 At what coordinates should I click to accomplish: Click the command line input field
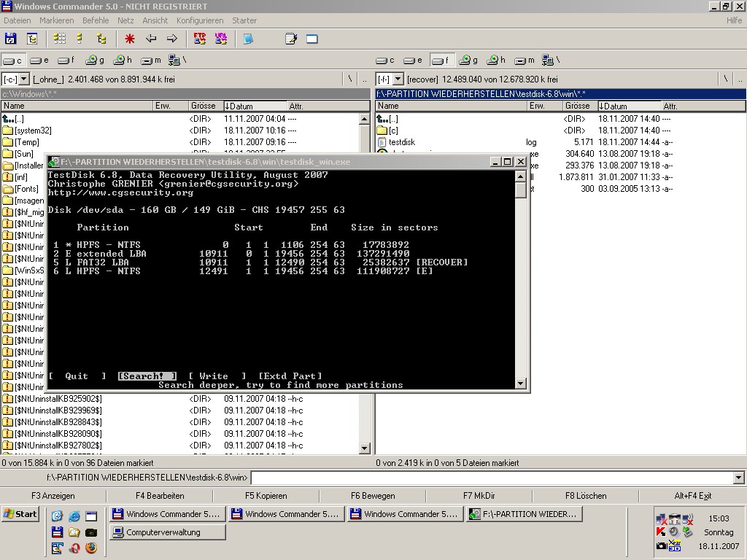[492, 477]
